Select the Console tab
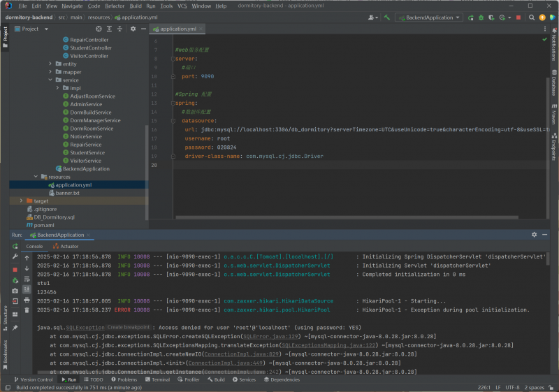Screen dimensions: 559x392 pyautogui.click(x=34, y=246)
